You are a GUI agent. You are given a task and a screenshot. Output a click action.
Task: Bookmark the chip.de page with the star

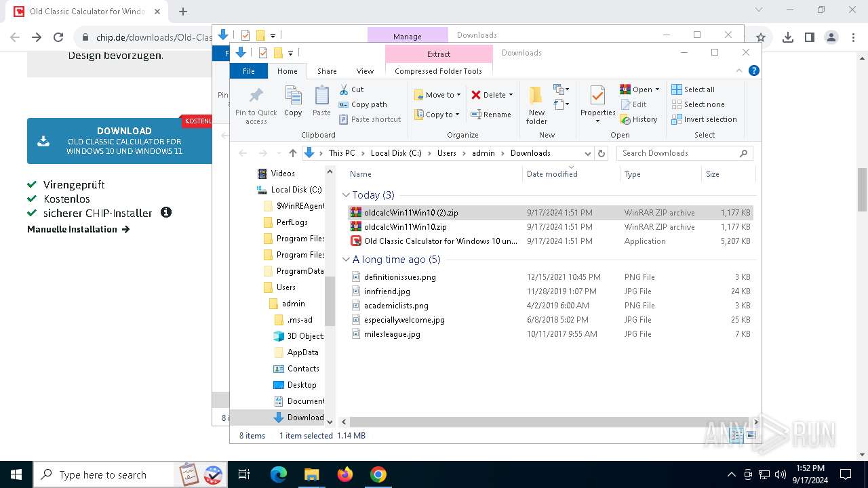[761, 38]
